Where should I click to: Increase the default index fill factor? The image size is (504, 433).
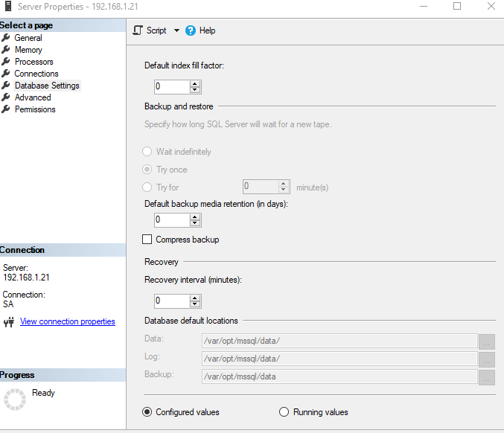point(195,84)
